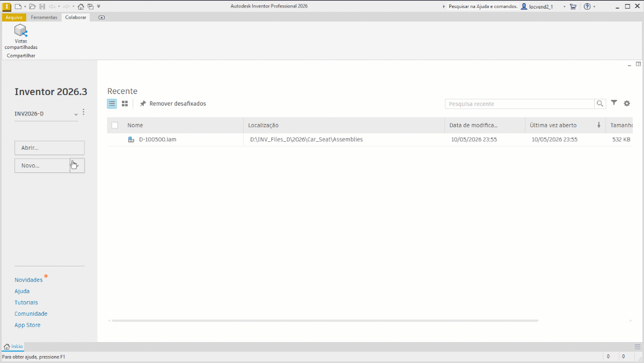Click the hamburger menu icon at bottom right

click(637, 346)
